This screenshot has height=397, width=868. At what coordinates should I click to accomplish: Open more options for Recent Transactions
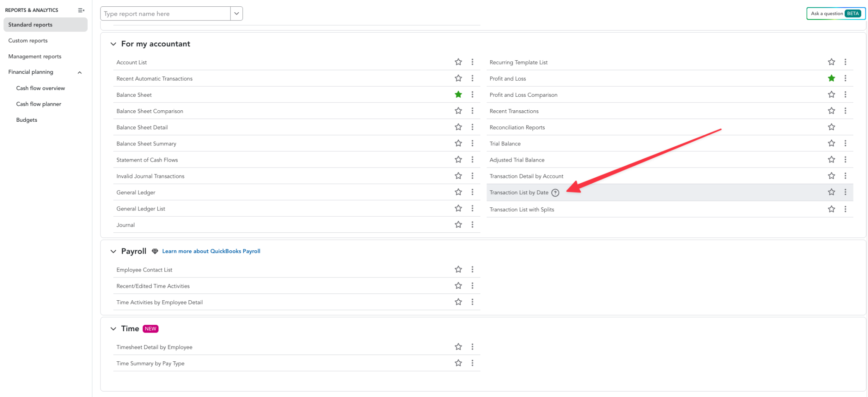coord(845,111)
